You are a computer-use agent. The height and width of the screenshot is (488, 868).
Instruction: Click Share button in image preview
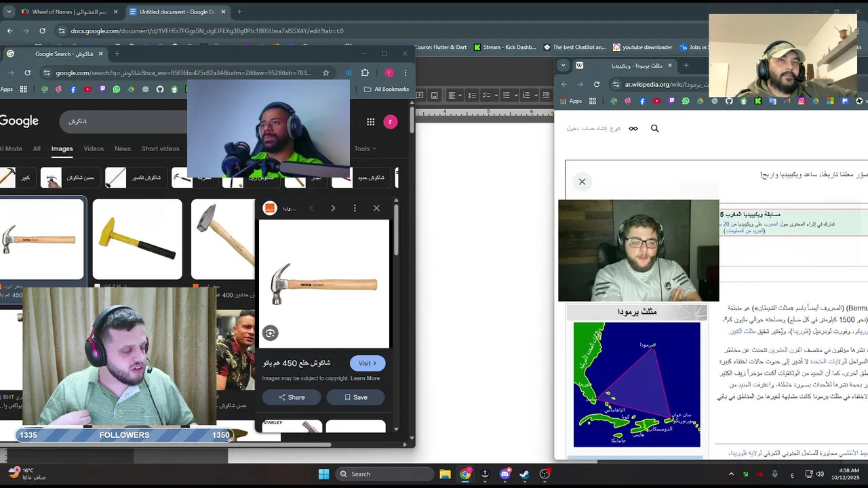(x=292, y=397)
